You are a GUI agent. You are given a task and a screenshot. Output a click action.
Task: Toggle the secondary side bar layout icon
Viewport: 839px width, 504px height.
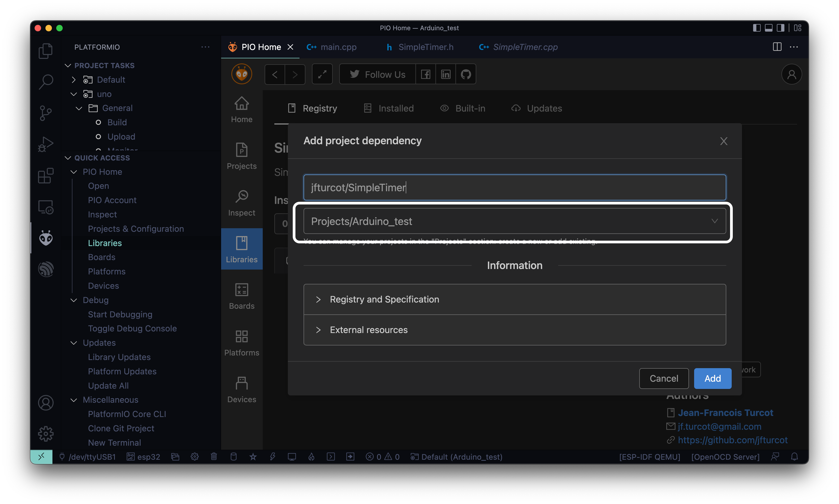[x=781, y=28]
